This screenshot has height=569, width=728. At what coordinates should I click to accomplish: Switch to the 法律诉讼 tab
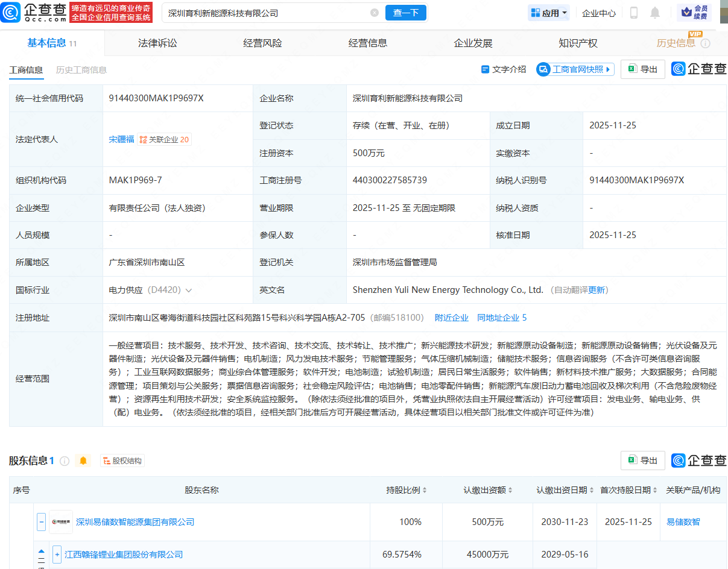pyautogui.click(x=157, y=43)
